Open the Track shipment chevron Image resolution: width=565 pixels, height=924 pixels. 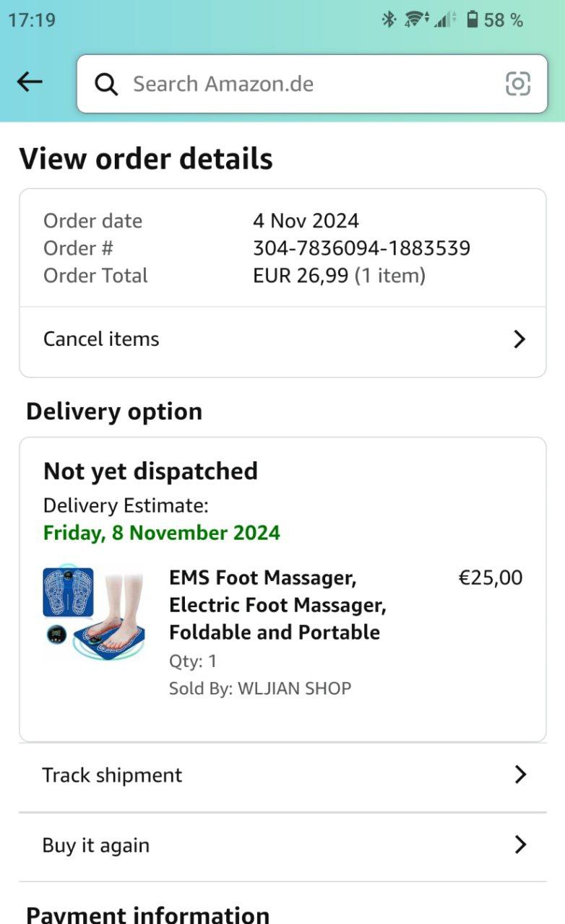[519, 775]
